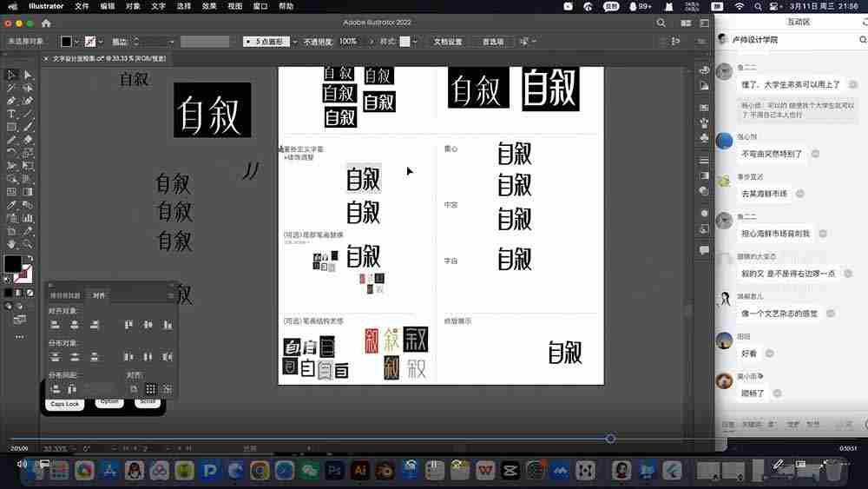Open stroke weight dropdown
Image resolution: width=868 pixels, height=489 pixels.
point(171,42)
